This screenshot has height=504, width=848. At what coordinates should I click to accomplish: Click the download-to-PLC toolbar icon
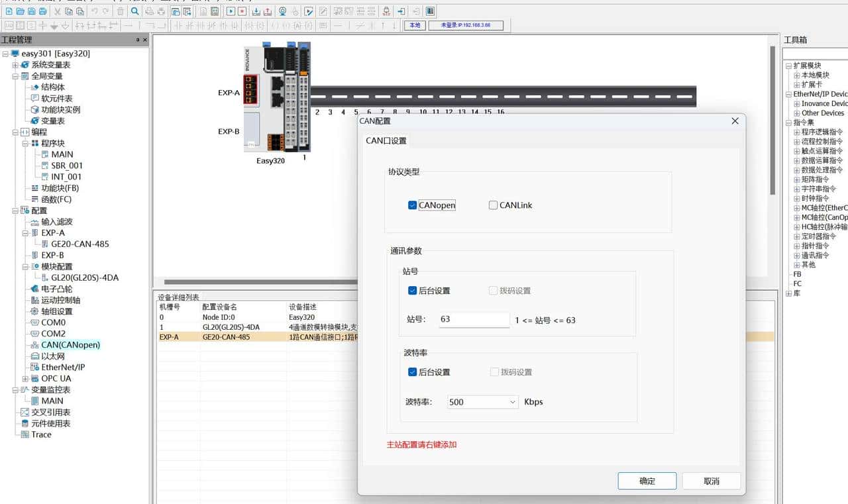tap(258, 11)
